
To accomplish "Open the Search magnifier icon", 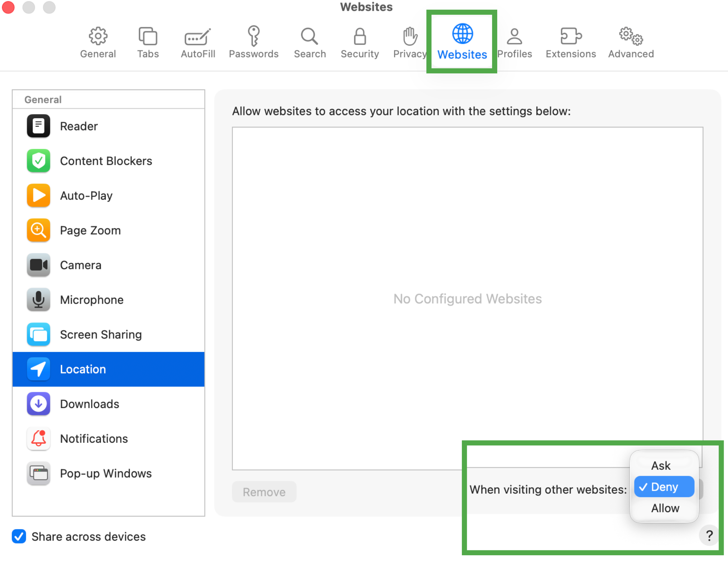I will pyautogui.click(x=309, y=36).
